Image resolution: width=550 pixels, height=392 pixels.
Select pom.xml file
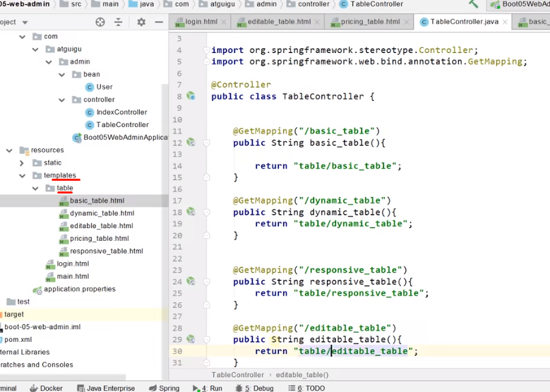[18, 339]
